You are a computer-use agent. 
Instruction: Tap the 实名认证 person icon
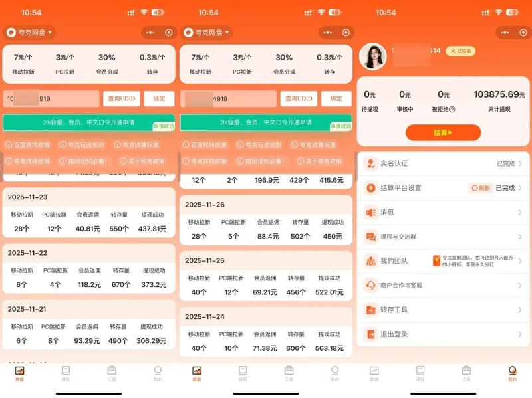pyautogui.click(x=370, y=163)
